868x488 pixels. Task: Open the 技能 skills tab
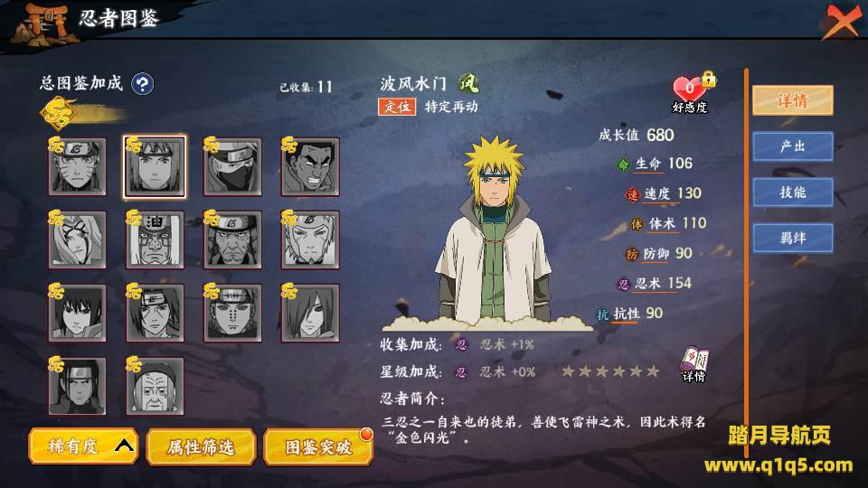(x=793, y=192)
